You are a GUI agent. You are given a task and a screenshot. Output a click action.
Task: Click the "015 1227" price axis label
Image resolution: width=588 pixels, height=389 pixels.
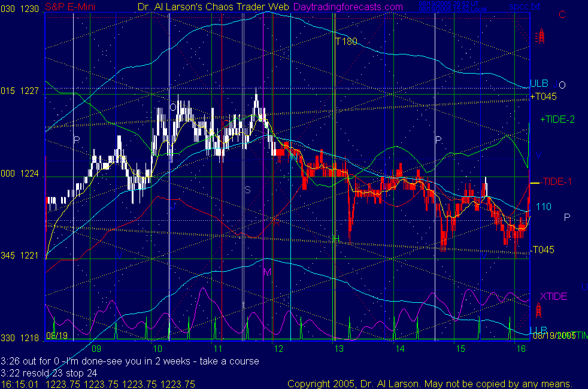[x=20, y=91]
